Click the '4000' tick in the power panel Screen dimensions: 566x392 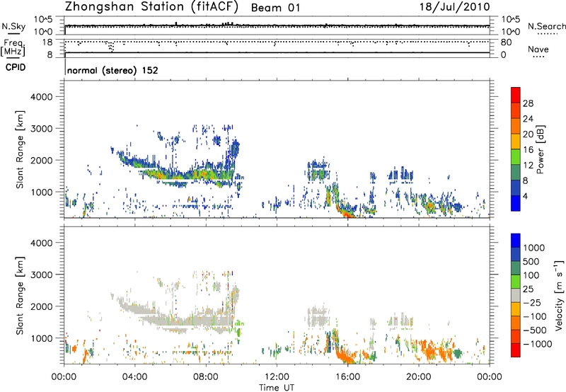[41, 97]
